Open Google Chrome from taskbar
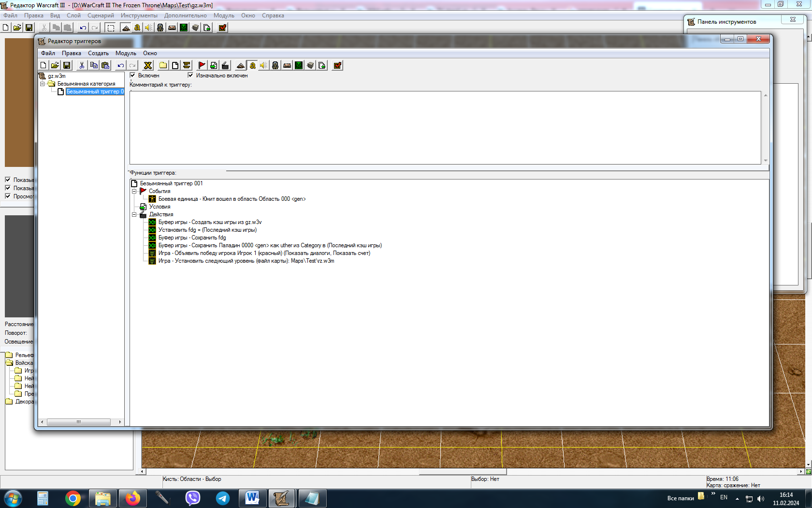812x508 pixels. [x=72, y=498]
